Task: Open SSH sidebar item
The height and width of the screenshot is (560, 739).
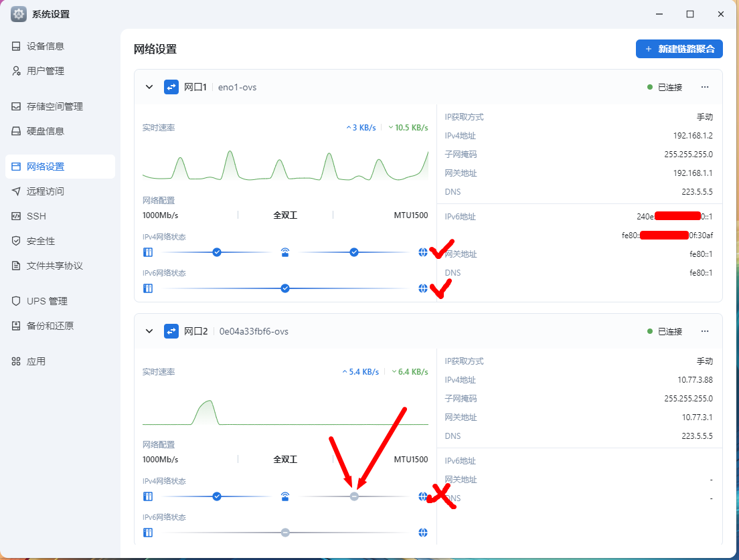Action: tap(60, 216)
